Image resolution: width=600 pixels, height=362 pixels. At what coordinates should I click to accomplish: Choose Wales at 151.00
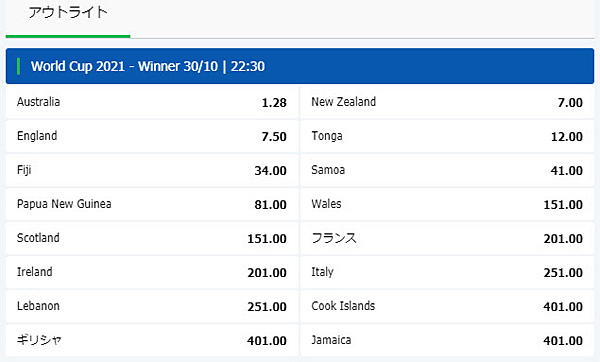coord(447,204)
